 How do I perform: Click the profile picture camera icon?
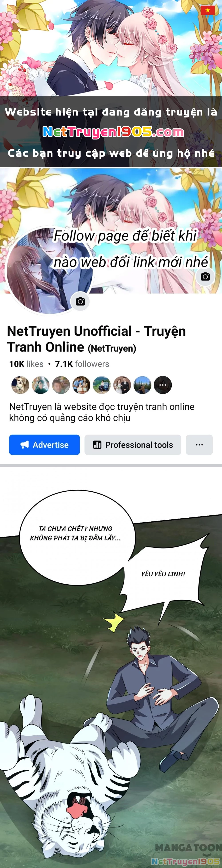pyautogui.click(x=80, y=301)
